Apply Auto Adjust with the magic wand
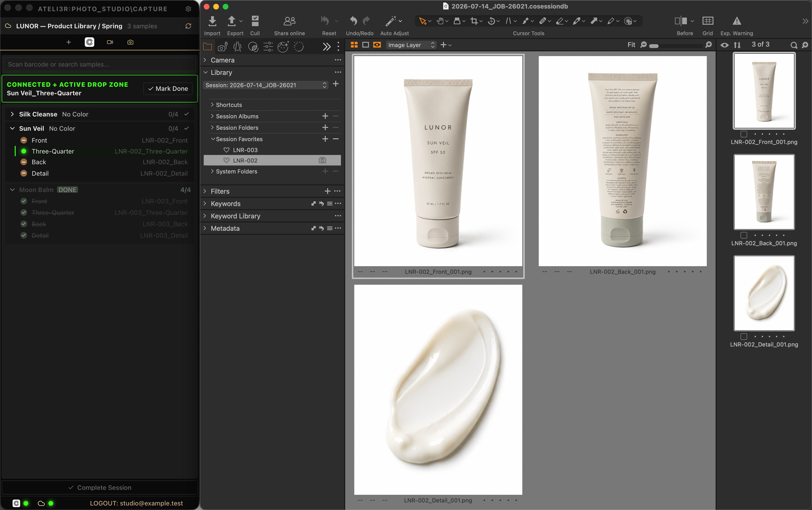The image size is (812, 510). coord(391,21)
